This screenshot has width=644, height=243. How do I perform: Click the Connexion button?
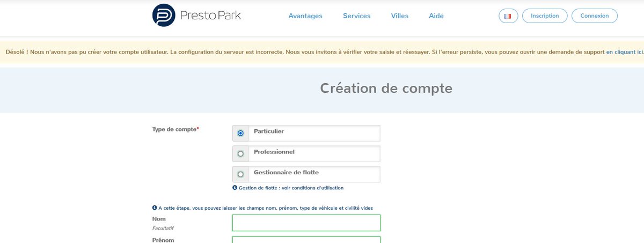(595, 16)
